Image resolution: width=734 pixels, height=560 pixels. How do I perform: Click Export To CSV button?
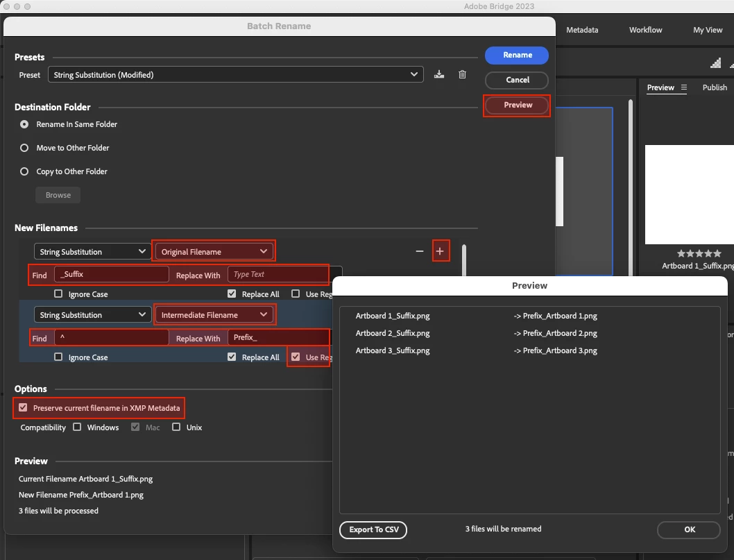click(x=373, y=529)
